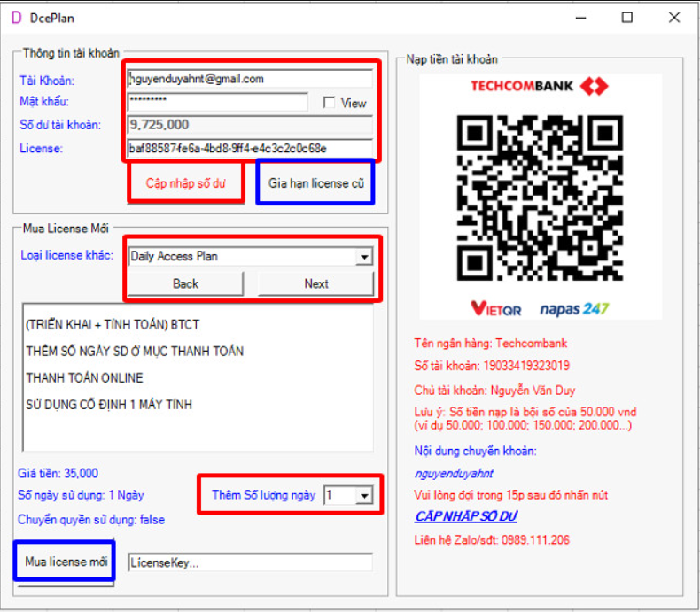Enable the View password checkbox
Image resolution: width=700 pixels, height=612 pixels.
(329, 103)
